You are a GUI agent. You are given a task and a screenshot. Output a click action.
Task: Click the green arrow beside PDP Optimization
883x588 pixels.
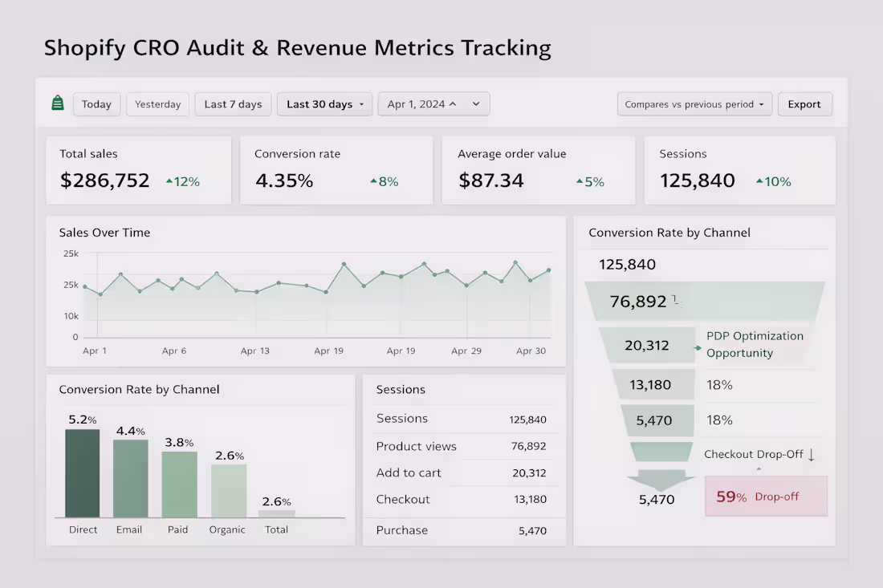pyautogui.click(x=698, y=347)
